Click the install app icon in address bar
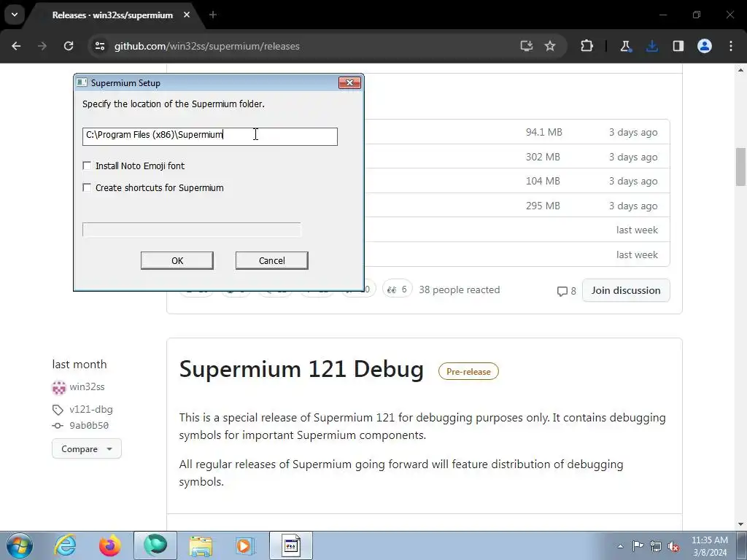 coord(527,46)
